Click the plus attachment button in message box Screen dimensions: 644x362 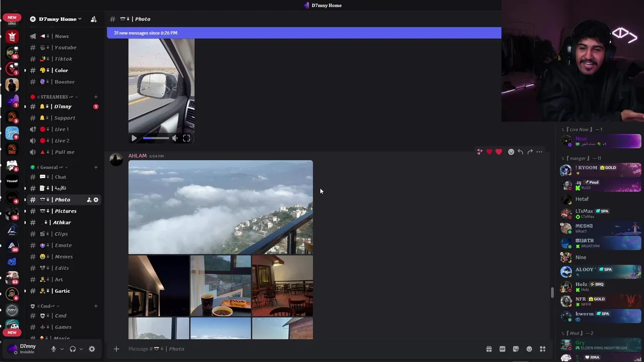coord(116,349)
